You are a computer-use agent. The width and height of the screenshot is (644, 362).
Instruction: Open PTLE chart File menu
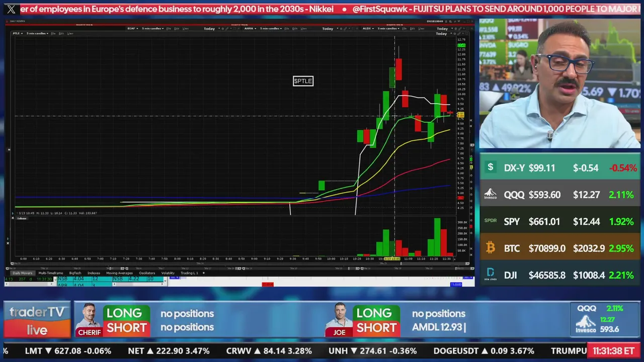53,33
